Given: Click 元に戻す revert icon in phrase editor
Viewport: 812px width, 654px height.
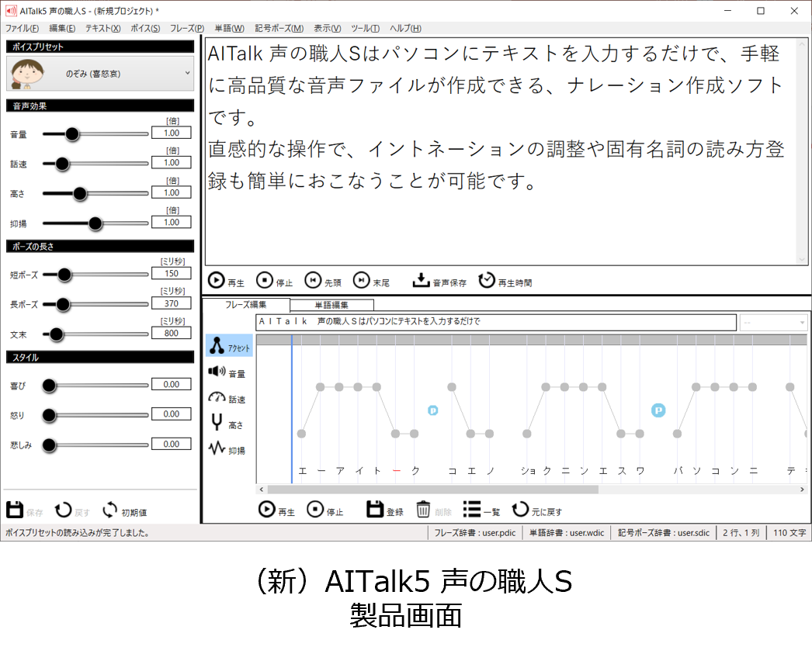Looking at the screenshot, I should [520, 509].
